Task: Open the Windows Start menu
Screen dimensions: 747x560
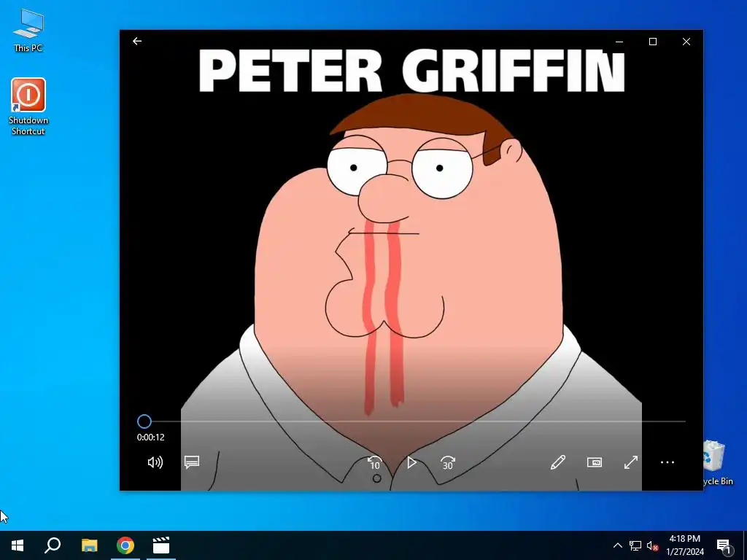Action: coord(18,545)
